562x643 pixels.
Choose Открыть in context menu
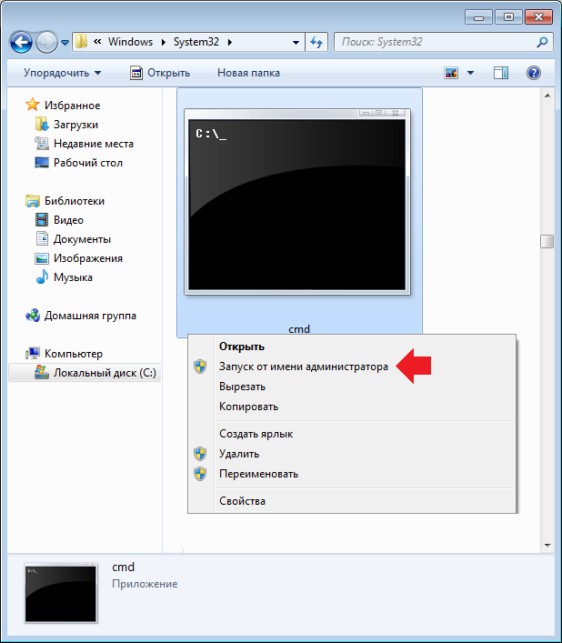coord(242,347)
